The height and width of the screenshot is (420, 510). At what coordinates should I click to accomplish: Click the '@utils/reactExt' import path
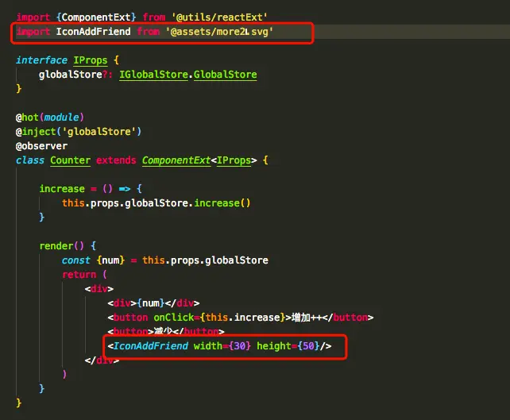(219, 17)
